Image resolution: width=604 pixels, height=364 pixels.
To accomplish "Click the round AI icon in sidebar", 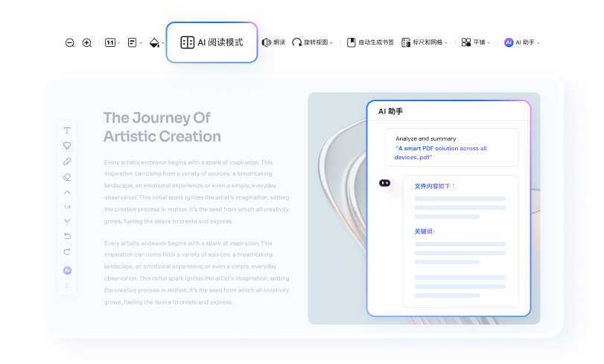I will 67,270.
